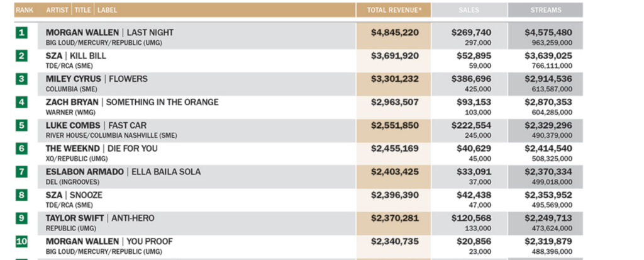Click the rank 10 green badge
Image resolution: width=644 pixels, height=260 pixels.
coord(22,242)
